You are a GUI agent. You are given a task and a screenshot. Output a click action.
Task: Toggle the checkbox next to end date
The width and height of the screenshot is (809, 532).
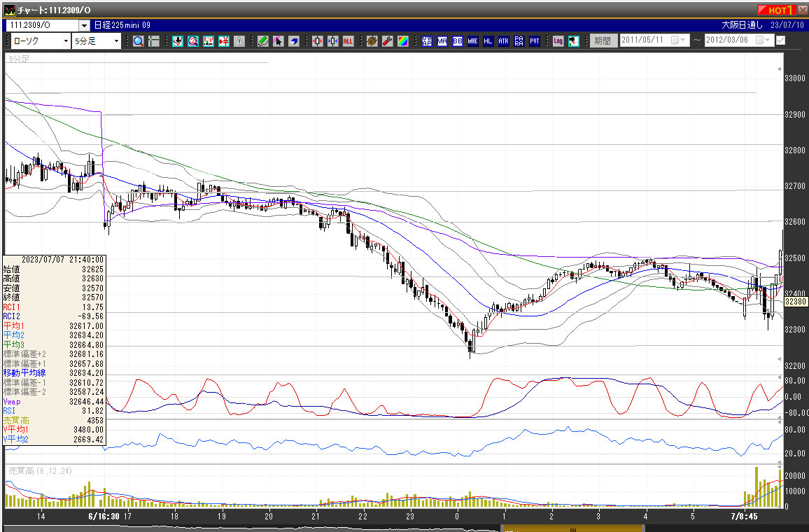click(x=780, y=40)
